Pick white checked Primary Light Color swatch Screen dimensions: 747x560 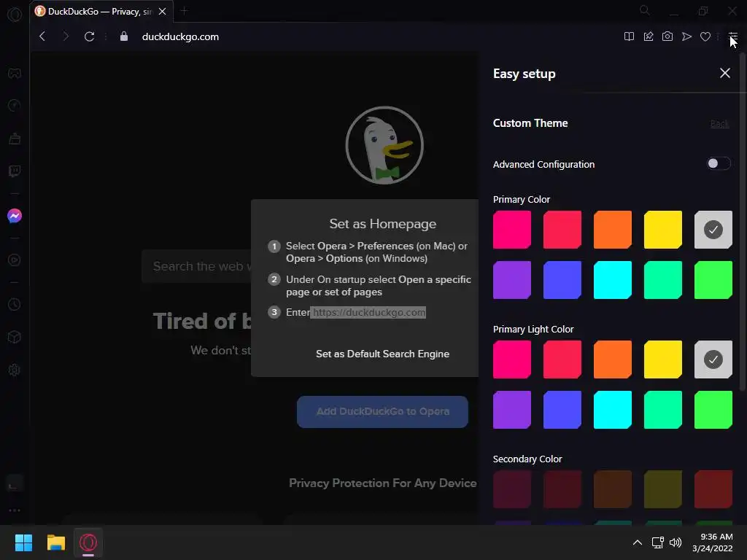(x=713, y=359)
